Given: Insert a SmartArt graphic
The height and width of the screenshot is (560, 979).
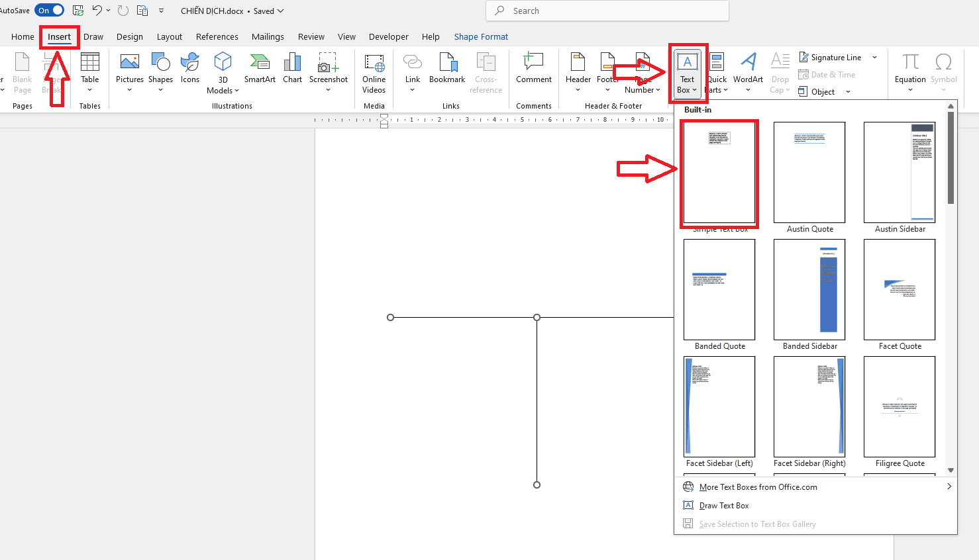Looking at the screenshot, I should [260, 70].
